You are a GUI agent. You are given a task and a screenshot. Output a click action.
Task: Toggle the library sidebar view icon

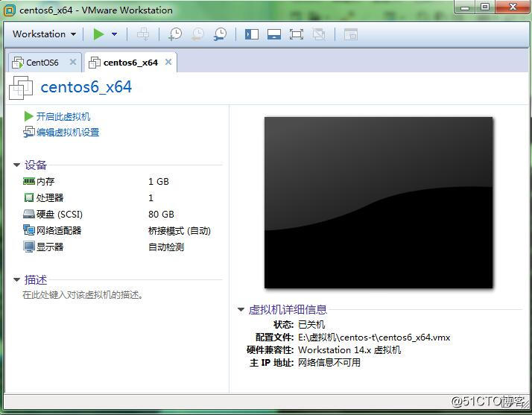[x=252, y=34]
